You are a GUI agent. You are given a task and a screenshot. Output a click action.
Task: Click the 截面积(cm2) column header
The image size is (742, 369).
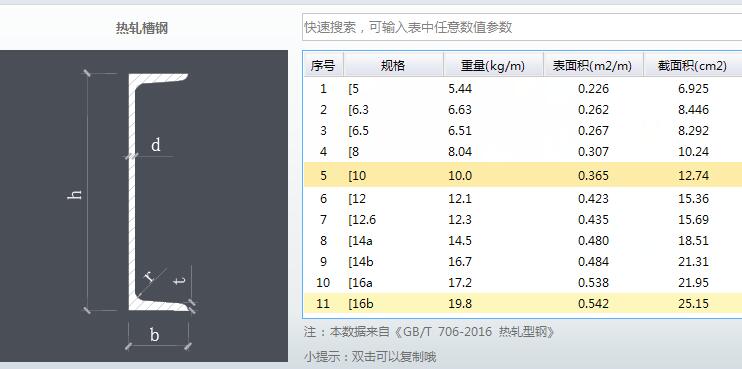click(692, 65)
